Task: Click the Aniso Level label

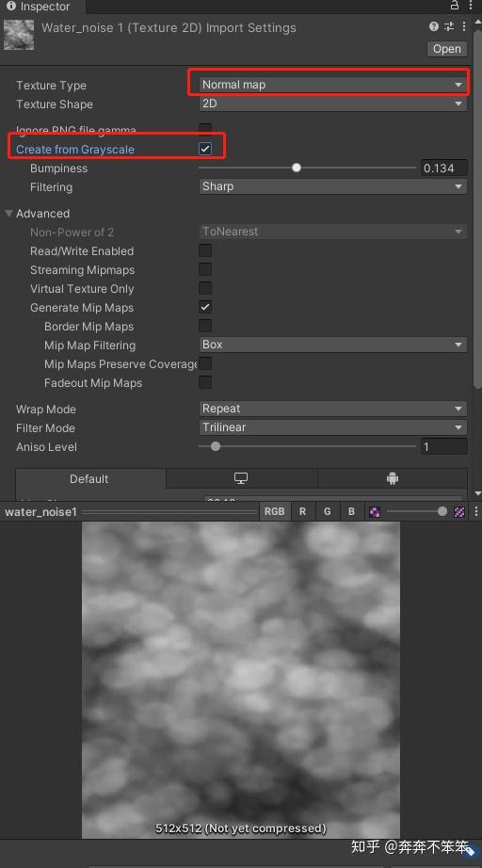Action: pyautogui.click(x=46, y=447)
